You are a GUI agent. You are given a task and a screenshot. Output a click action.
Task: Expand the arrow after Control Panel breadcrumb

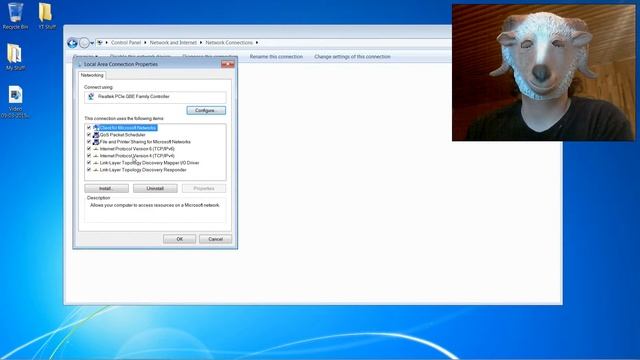coord(145,42)
